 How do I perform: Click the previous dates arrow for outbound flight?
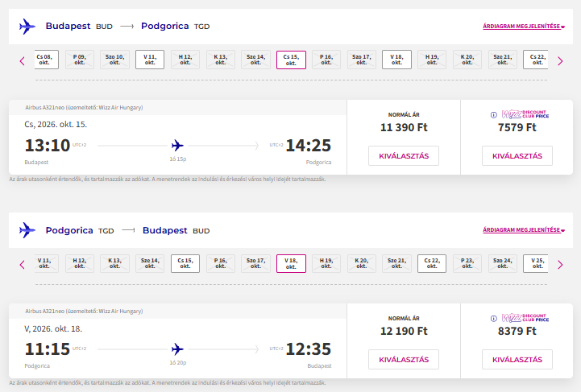coord(23,61)
